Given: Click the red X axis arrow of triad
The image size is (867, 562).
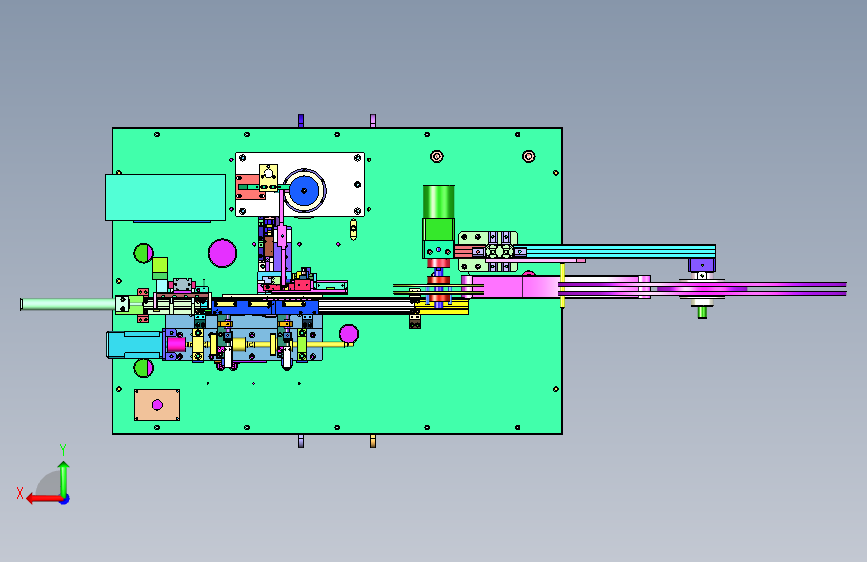Looking at the screenshot, I should (44, 499).
